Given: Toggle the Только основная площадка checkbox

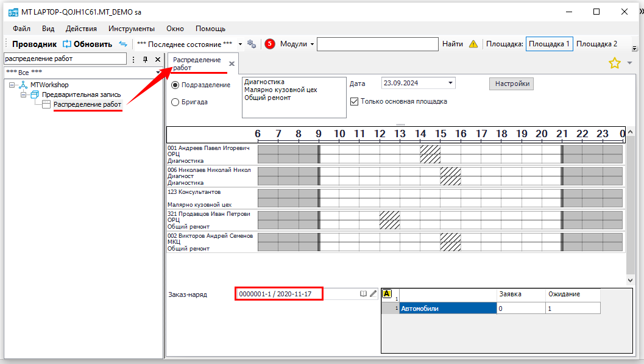Looking at the screenshot, I should pyautogui.click(x=354, y=101).
